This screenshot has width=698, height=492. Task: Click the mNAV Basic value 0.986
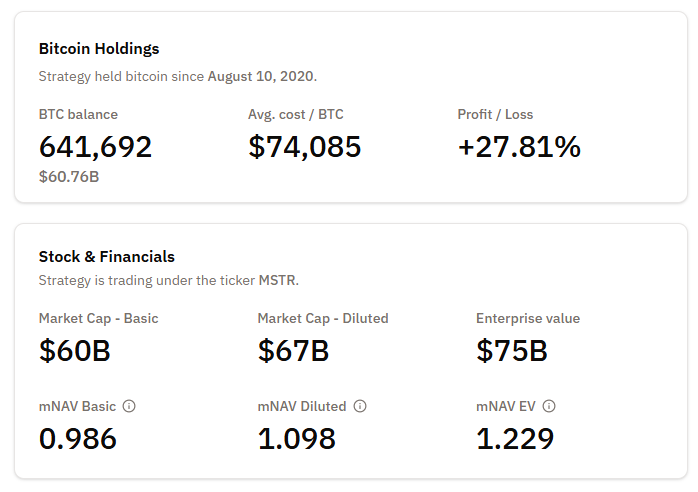tap(78, 438)
